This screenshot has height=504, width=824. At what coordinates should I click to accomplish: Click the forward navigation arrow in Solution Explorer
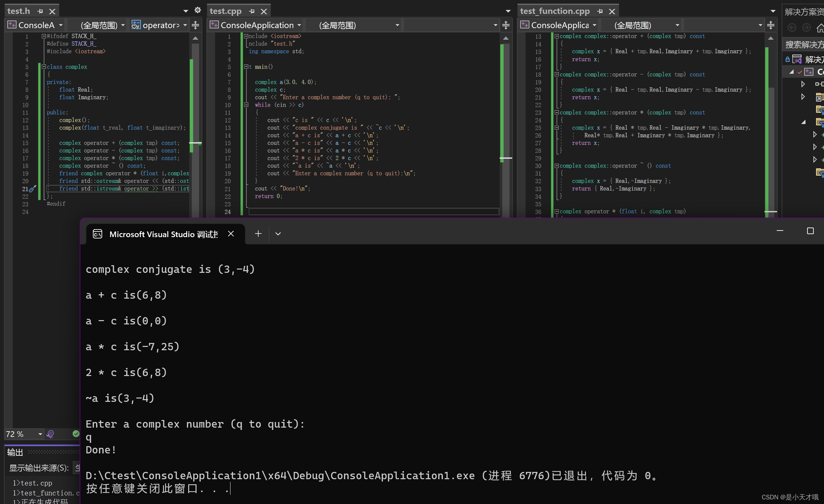(806, 27)
